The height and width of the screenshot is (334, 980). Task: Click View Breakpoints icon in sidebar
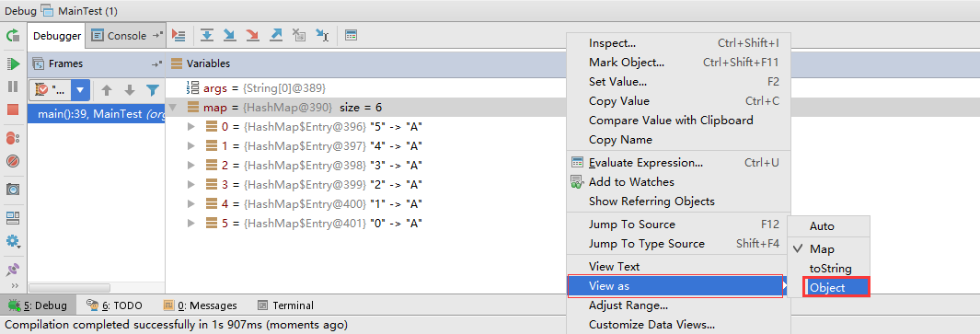13,138
